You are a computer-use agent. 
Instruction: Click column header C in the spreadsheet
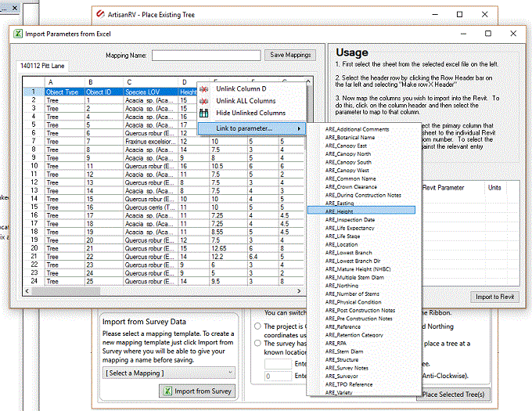149,82
